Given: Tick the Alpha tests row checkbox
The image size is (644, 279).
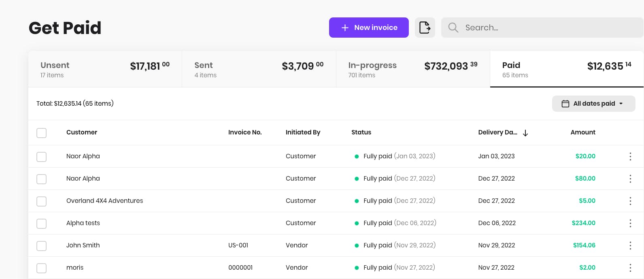Looking at the screenshot, I should point(42,224).
